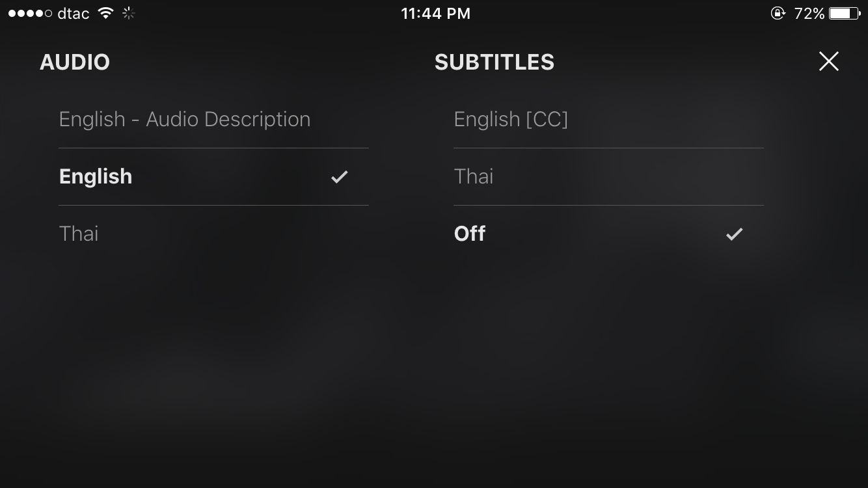Tap the dtac carrier label

(x=73, y=13)
